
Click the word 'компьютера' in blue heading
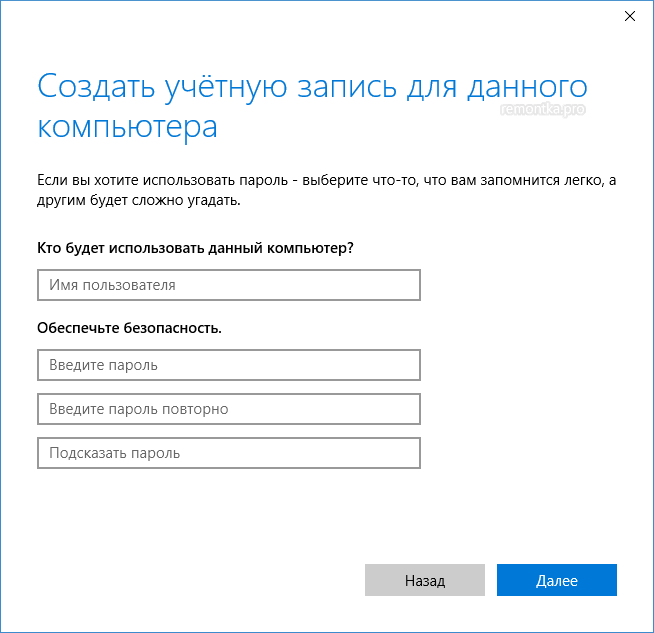[x=127, y=128]
